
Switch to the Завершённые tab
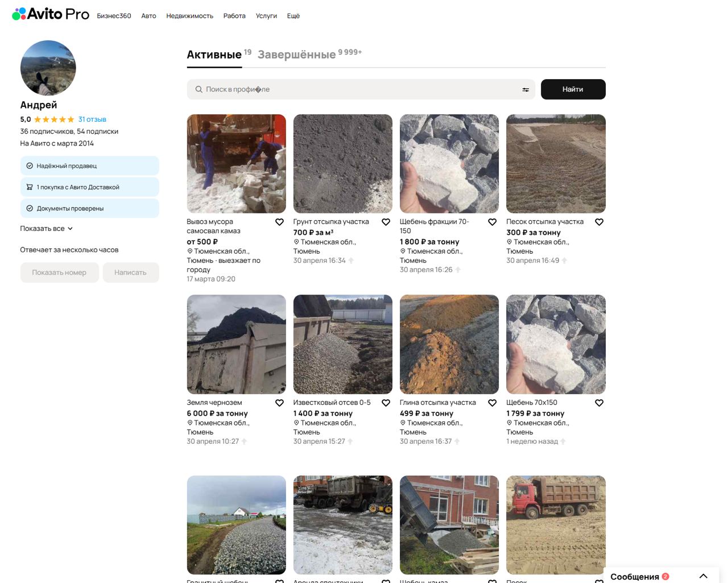tap(296, 55)
